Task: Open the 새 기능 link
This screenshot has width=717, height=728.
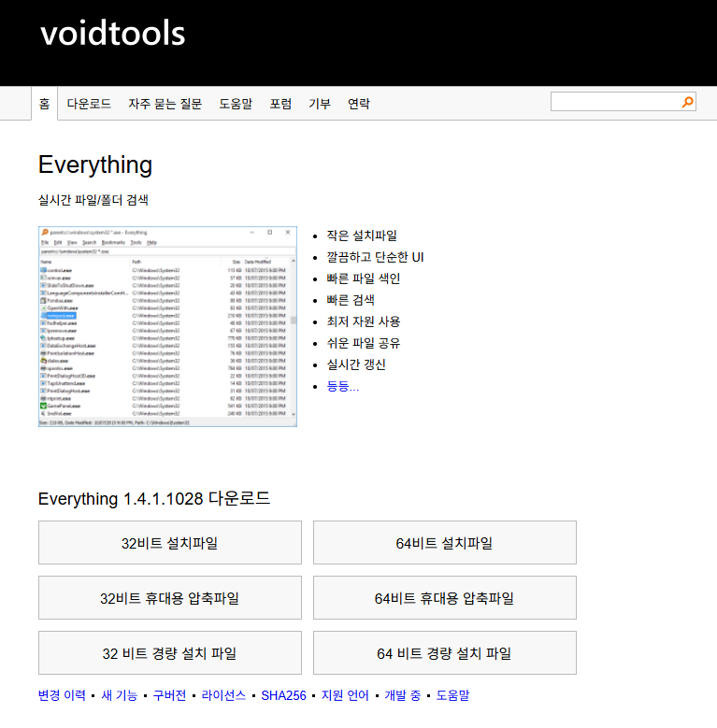Action: 120,695
